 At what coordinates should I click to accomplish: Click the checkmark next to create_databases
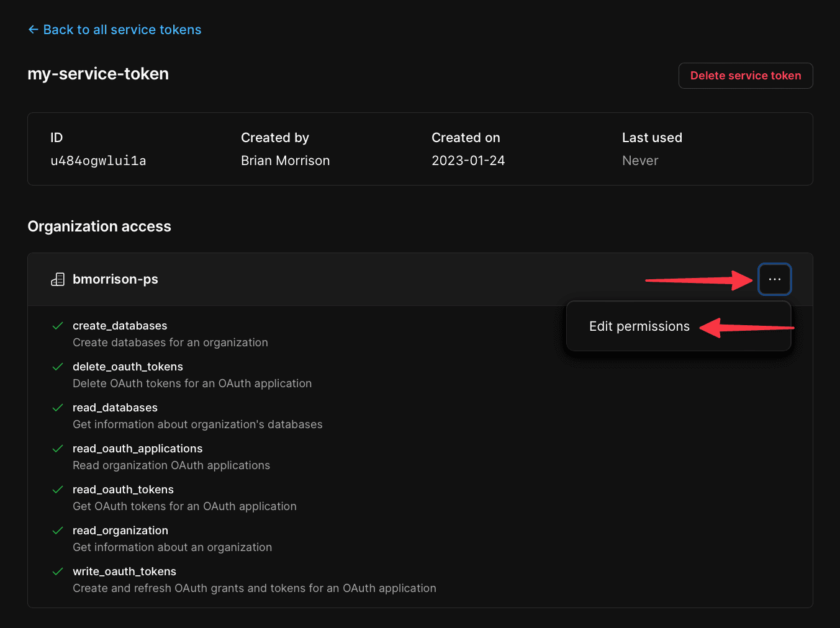coord(58,326)
